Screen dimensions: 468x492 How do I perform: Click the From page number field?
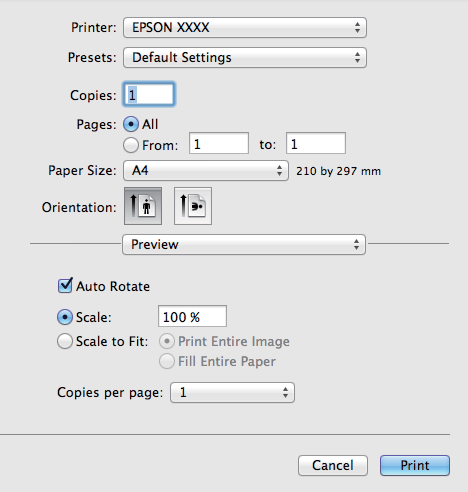[x=219, y=143]
